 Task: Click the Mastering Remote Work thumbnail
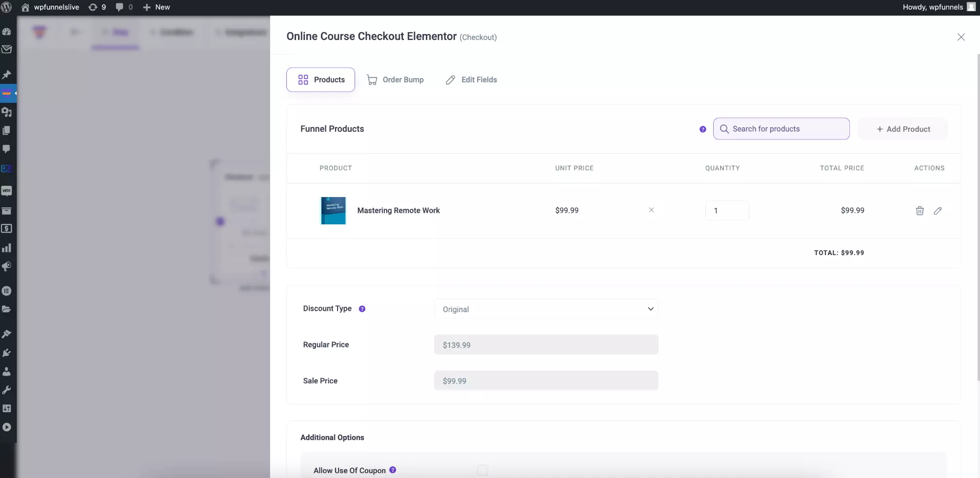tap(333, 211)
